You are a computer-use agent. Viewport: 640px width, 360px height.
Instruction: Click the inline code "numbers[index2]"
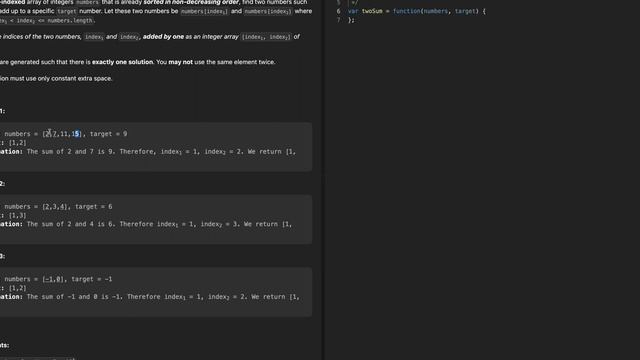coord(268,11)
